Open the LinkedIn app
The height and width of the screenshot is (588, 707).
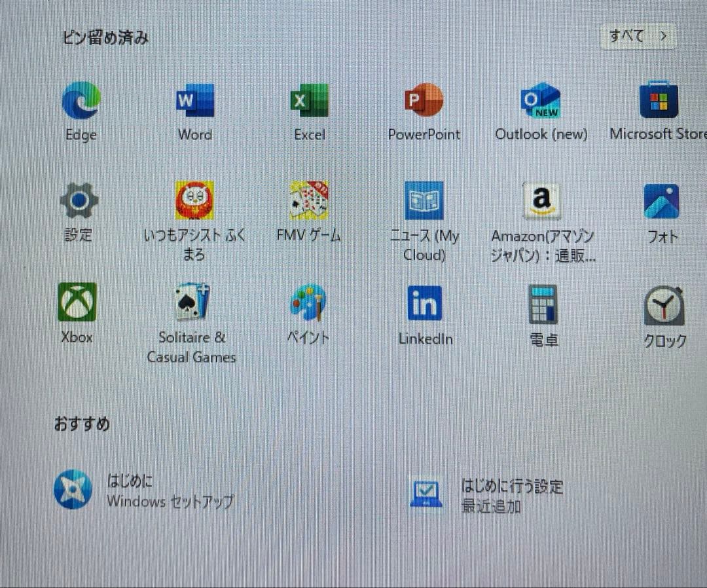click(x=425, y=303)
